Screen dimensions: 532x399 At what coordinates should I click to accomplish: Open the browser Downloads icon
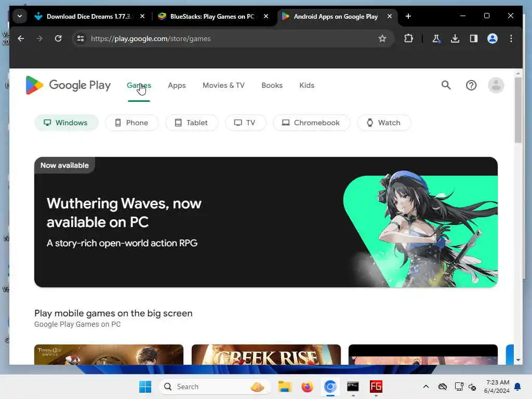point(455,38)
